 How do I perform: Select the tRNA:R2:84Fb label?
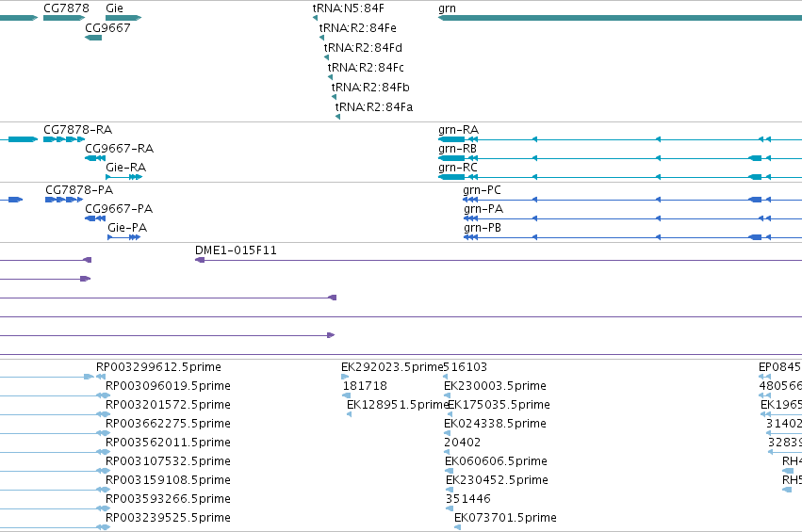370,87
